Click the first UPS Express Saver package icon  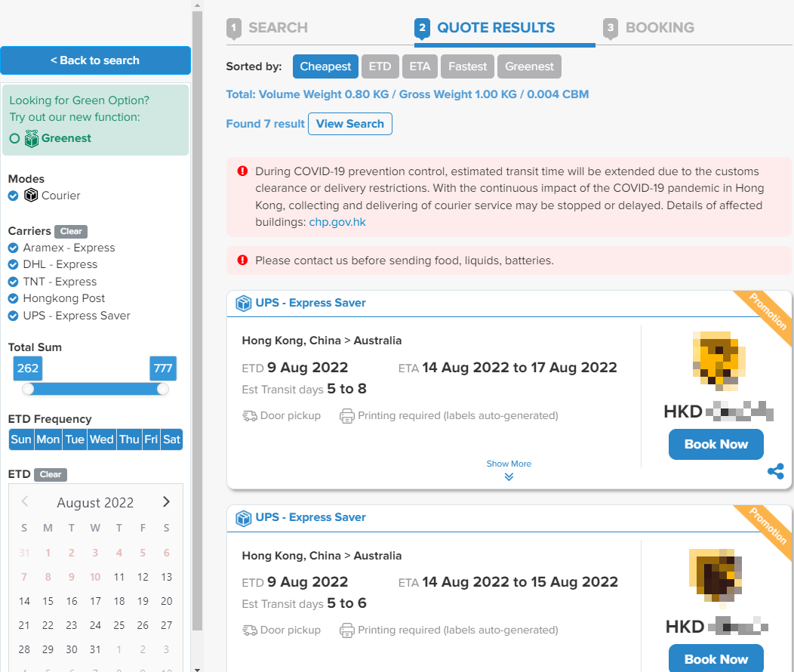pos(244,303)
